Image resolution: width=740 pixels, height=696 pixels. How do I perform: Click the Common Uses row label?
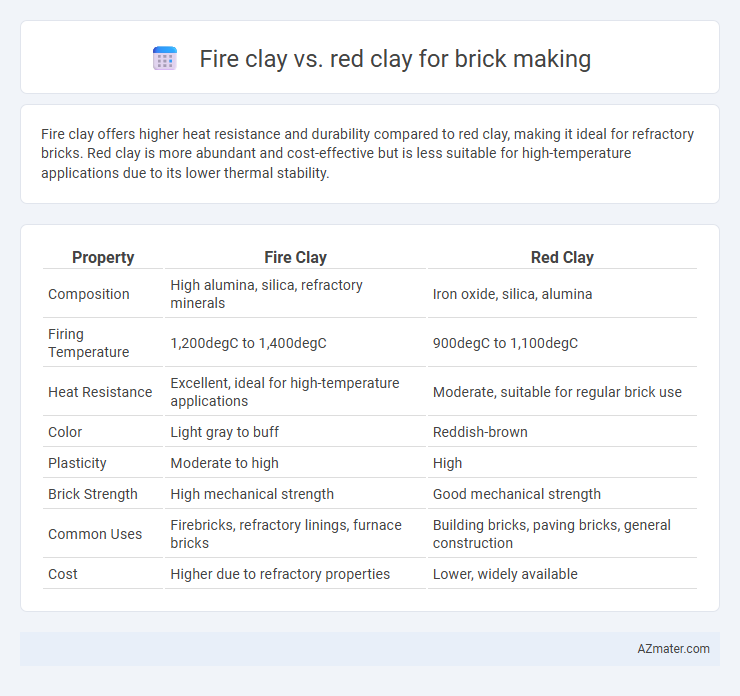[x=95, y=534]
